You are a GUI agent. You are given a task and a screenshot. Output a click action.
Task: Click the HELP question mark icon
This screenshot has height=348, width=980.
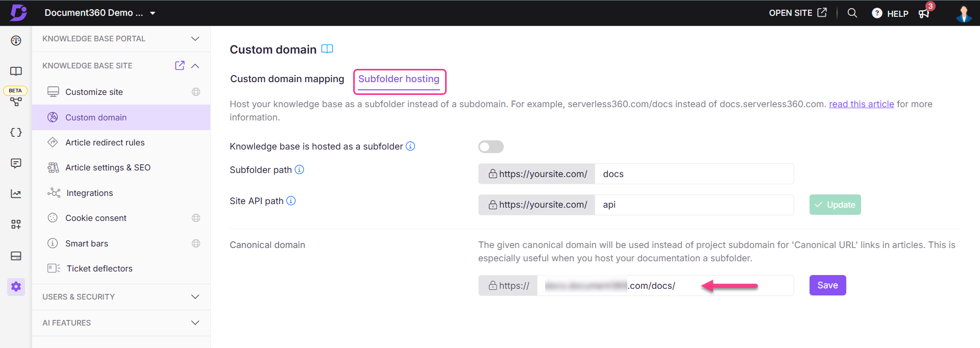tap(877, 13)
